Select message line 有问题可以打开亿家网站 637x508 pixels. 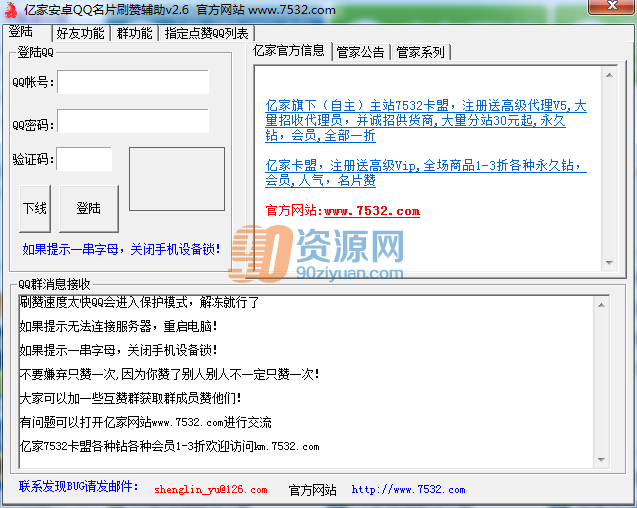point(145,422)
